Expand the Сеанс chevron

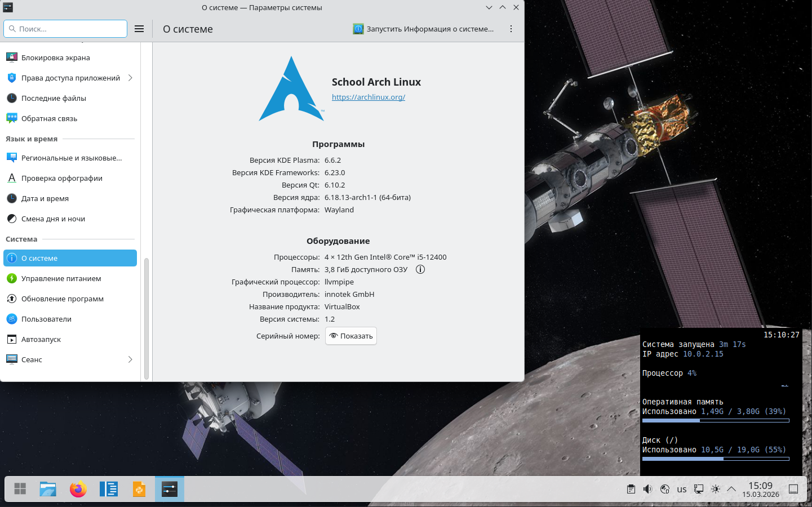pos(130,359)
